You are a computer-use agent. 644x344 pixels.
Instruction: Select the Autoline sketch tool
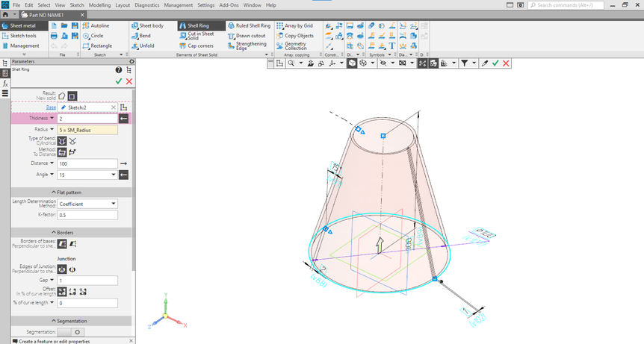(x=96, y=26)
